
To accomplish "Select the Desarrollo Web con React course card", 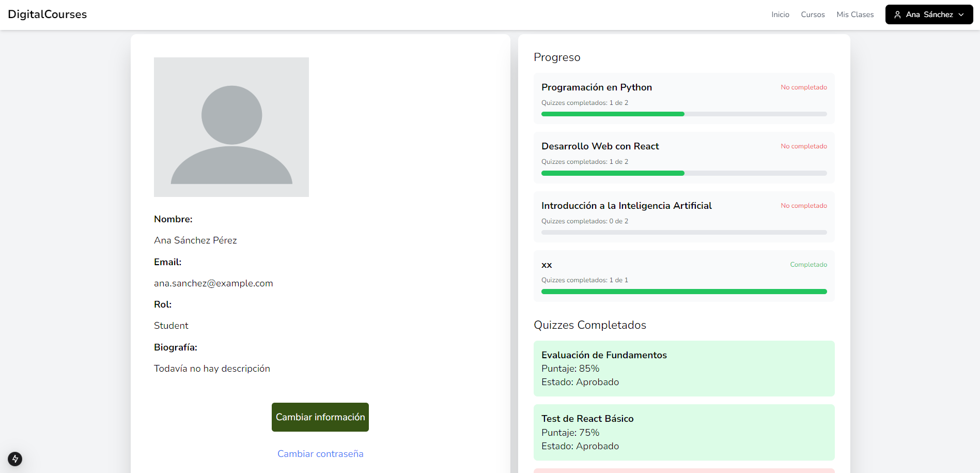I will click(683, 158).
